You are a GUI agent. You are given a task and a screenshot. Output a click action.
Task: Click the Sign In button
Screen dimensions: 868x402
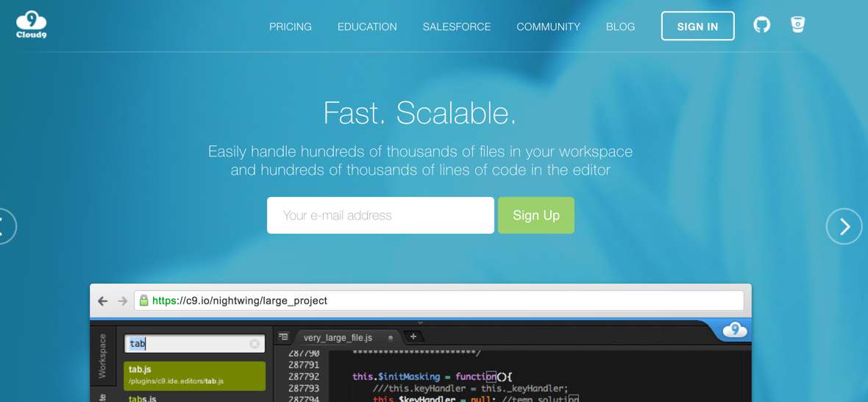pyautogui.click(x=697, y=26)
